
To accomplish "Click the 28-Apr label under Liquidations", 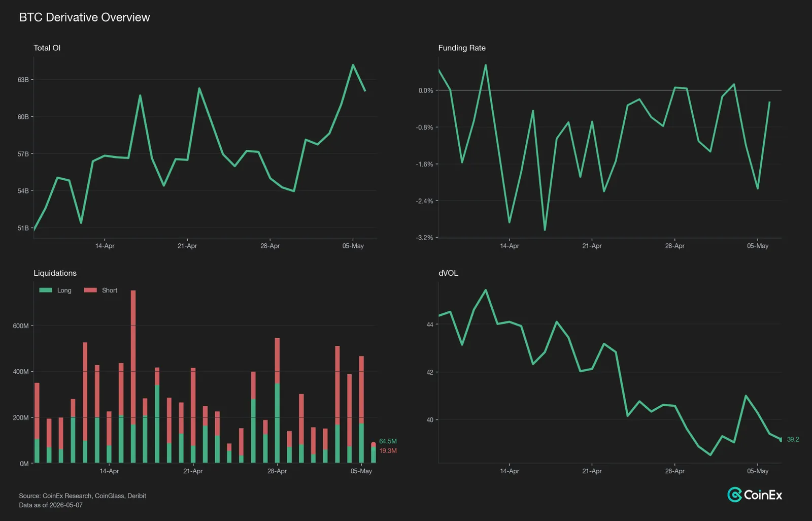I will coord(277,471).
